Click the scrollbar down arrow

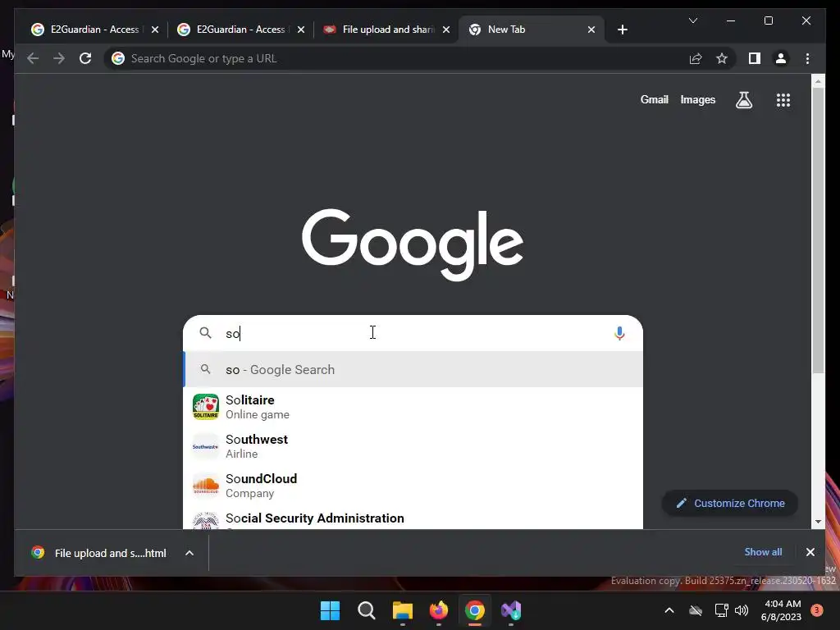[818, 522]
